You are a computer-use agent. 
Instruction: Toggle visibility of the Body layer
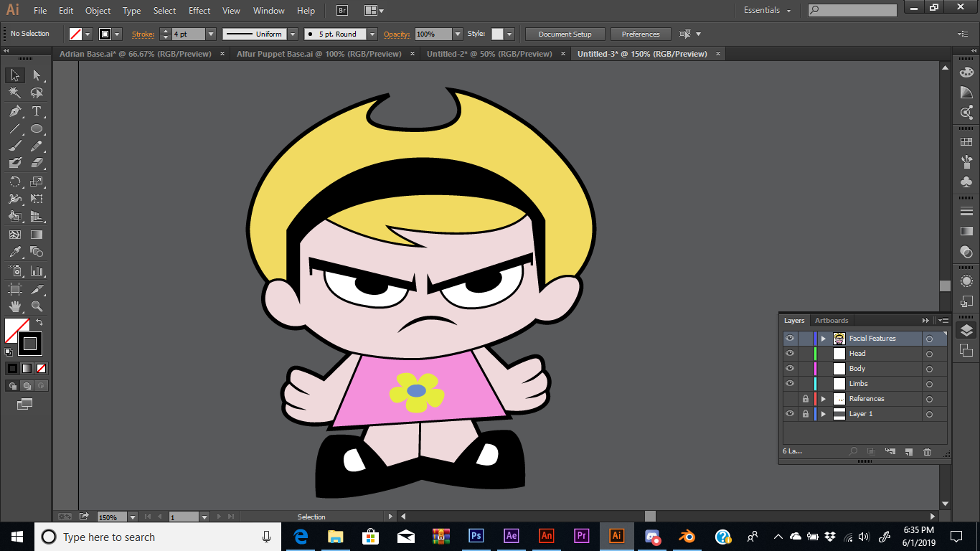(790, 369)
